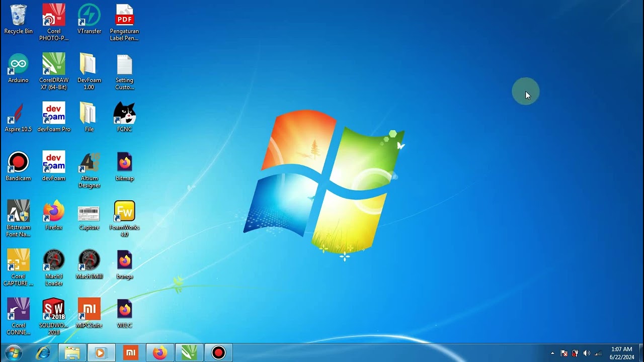This screenshot has height=362, width=644.
Task: Switch to CorelDRAW in the taskbar
Action: click(x=189, y=353)
